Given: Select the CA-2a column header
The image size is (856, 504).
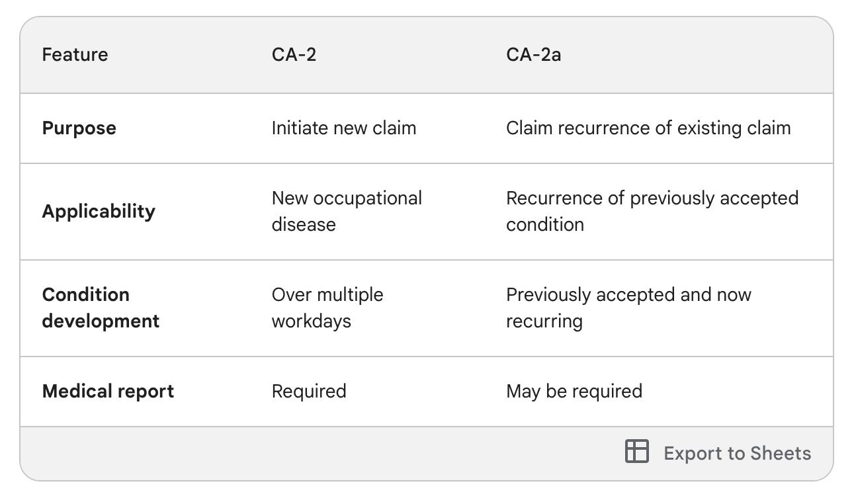Looking at the screenshot, I should pos(533,54).
